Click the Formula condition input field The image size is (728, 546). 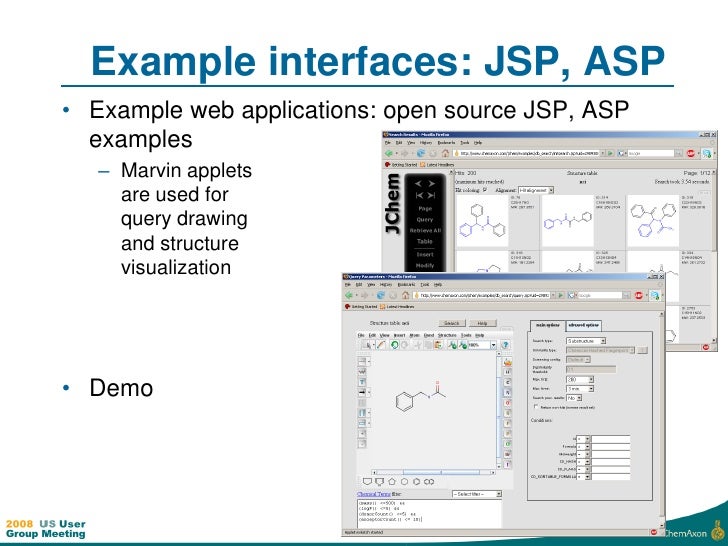point(611,447)
